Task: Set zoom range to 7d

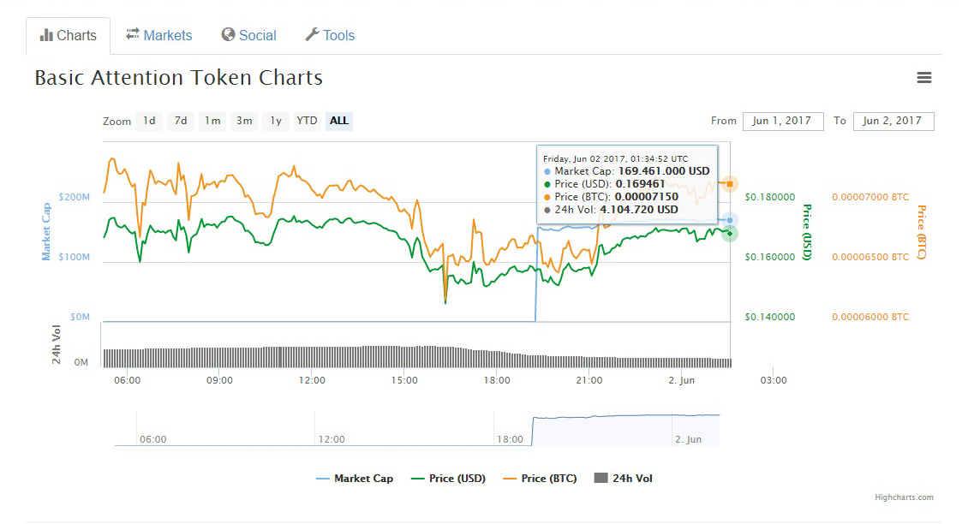Action: [x=181, y=121]
